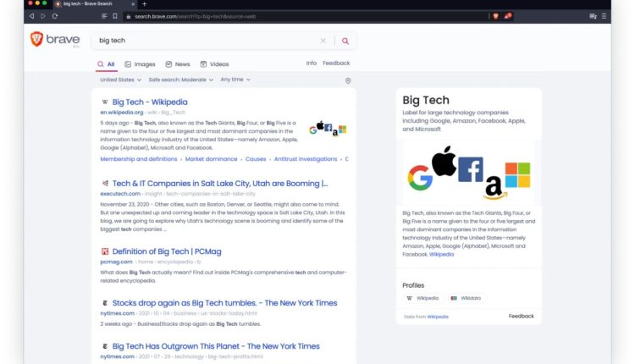The image size is (635, 364).
Task: Open Definition of Big Tech | PCMag result
Action: tap(167, 251)
